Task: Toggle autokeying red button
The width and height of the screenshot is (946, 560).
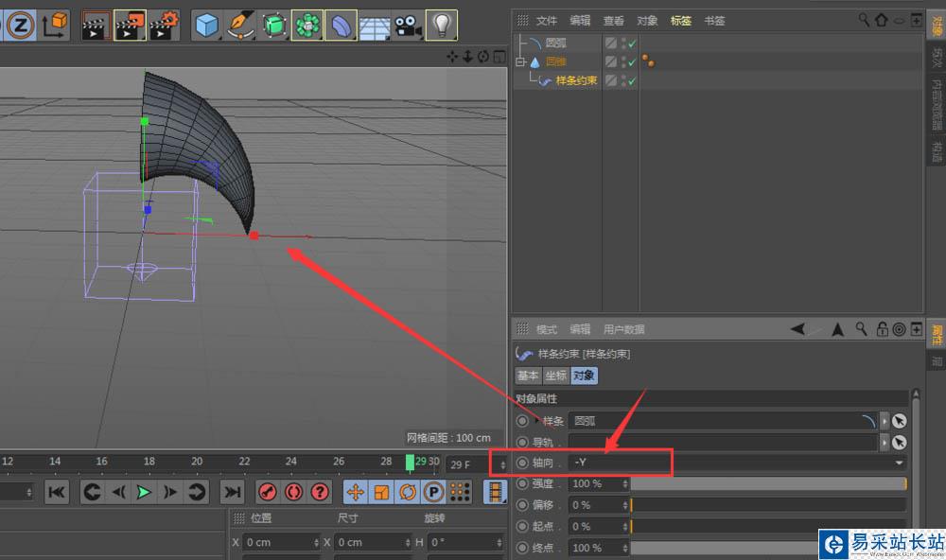Action: [x=294, y=493]
